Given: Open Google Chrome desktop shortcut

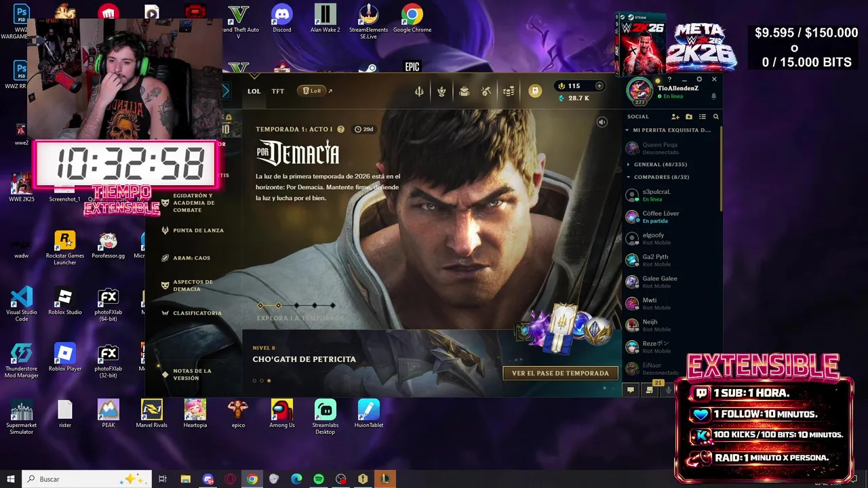Looking at the screenshot, I should (x=412, y=18).
